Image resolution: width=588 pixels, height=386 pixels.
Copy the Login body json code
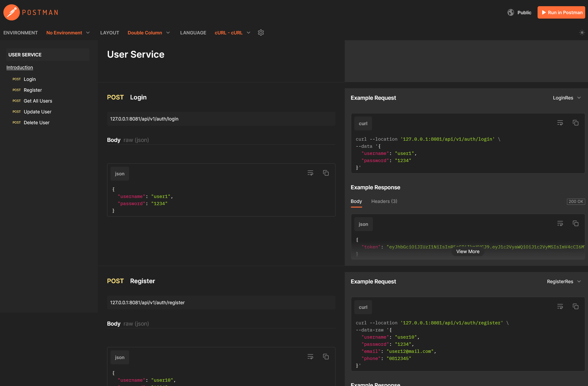pyautogui.click(x=326, y=173)
